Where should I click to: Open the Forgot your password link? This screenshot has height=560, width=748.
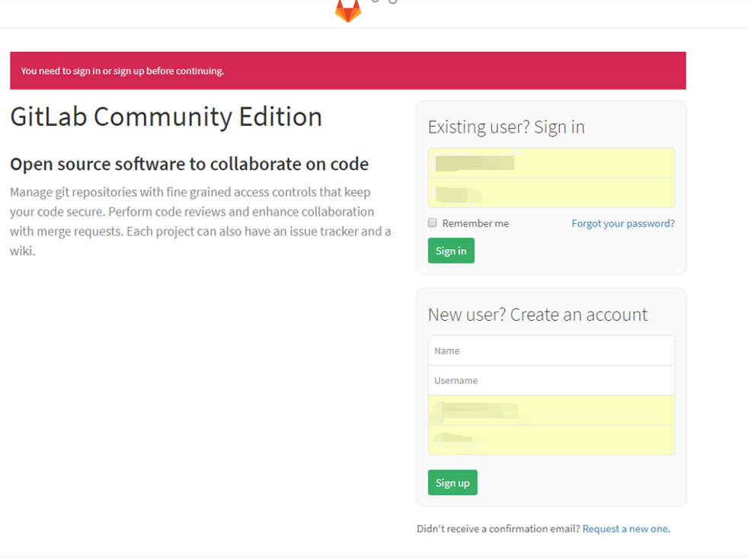(x=623, y=223)
